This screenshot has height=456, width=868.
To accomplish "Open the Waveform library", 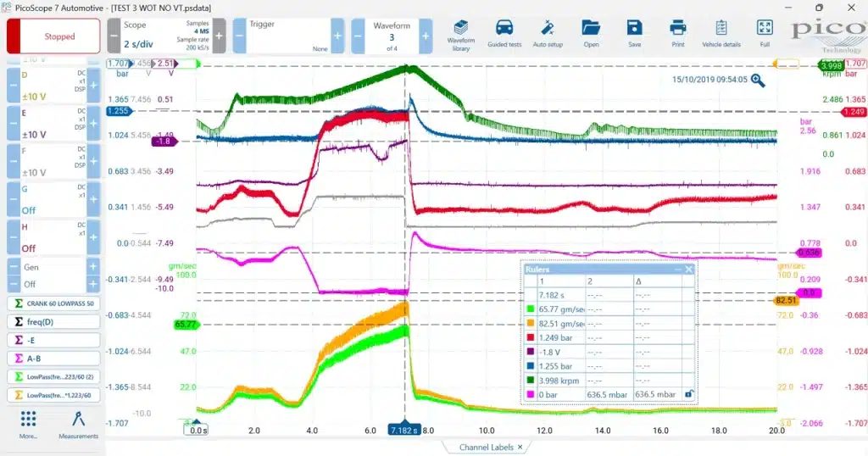I will (x=460, y=36).
